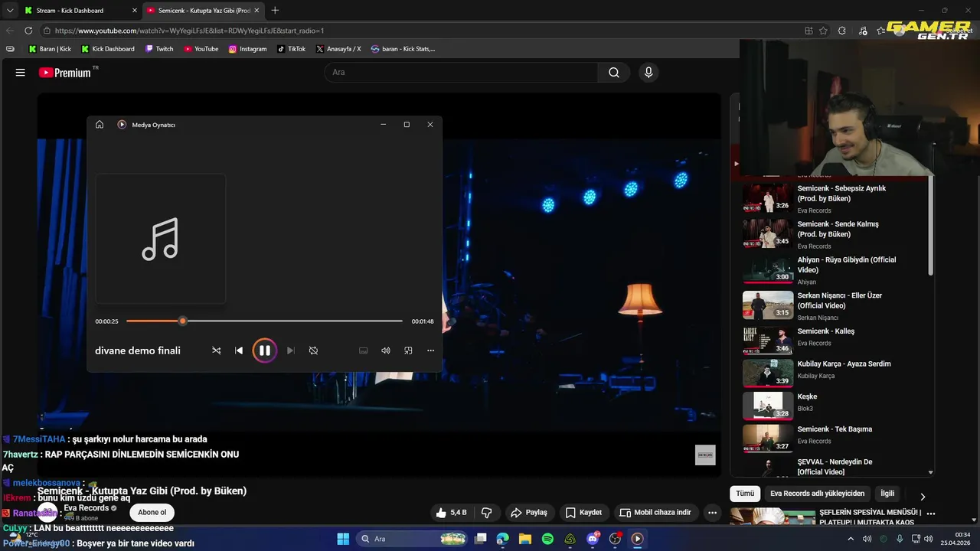Click the media player seek slider handle

(182, 321)
